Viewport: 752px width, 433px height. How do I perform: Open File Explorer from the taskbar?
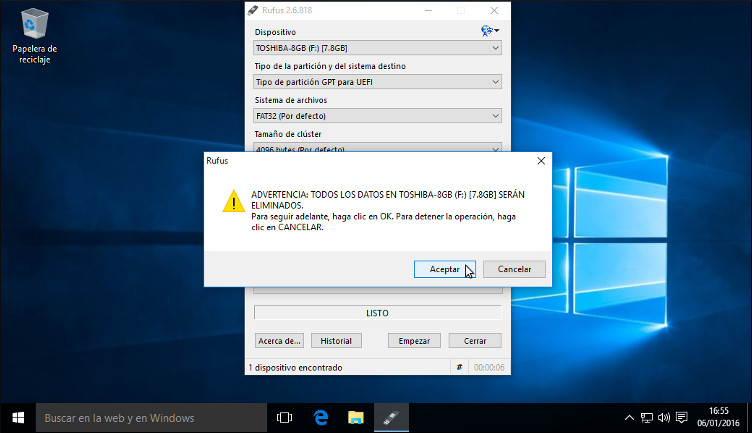(x=356, y=418)
